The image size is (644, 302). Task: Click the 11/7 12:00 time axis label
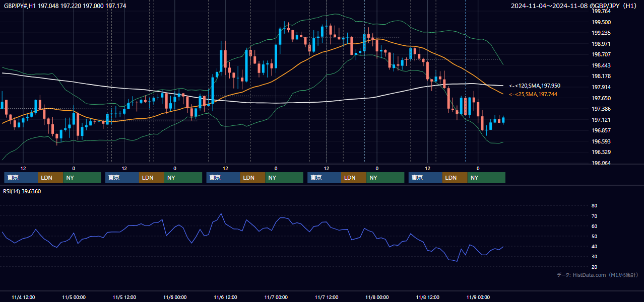[327, 297]
